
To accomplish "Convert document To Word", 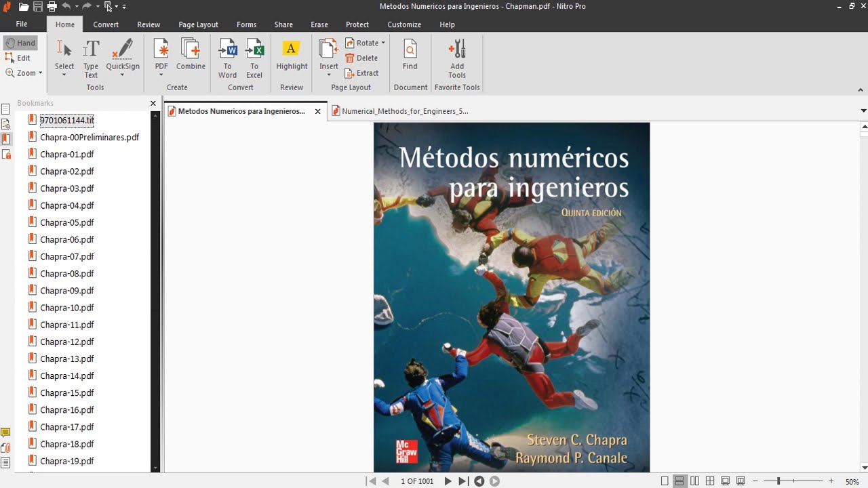I will click(x=228, y=58).
